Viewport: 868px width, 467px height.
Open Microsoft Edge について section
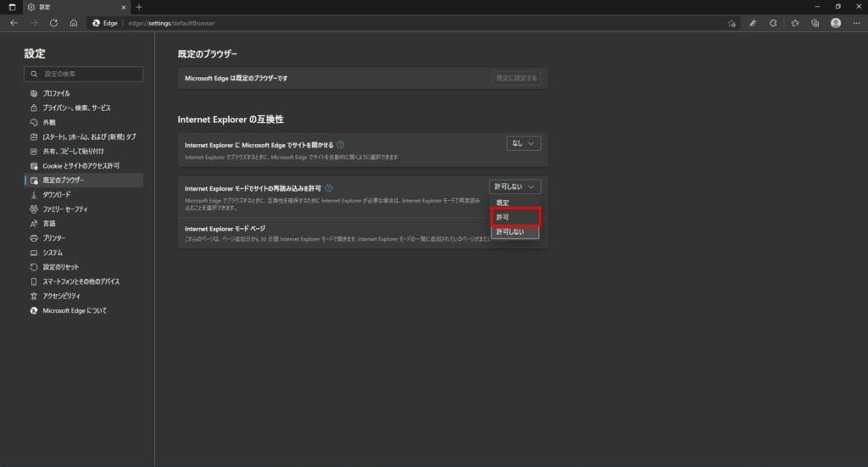click(x=84, y=310)
